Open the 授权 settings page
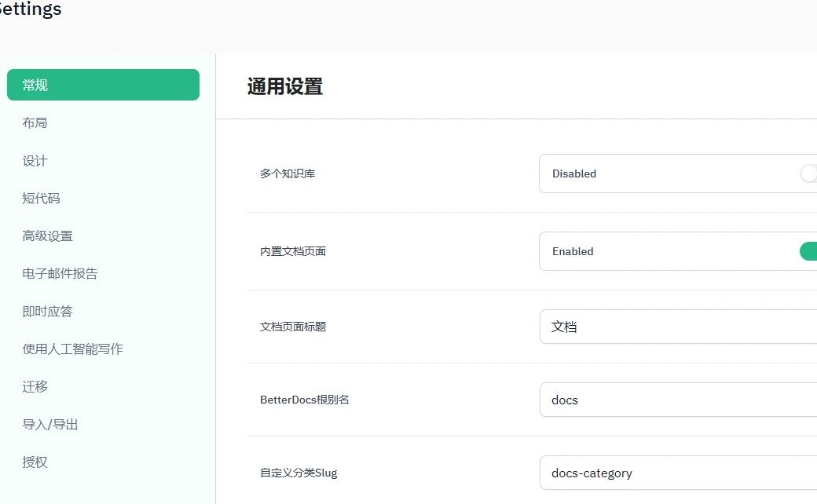This screenshot has width=817, height=504. pos(35,462)
